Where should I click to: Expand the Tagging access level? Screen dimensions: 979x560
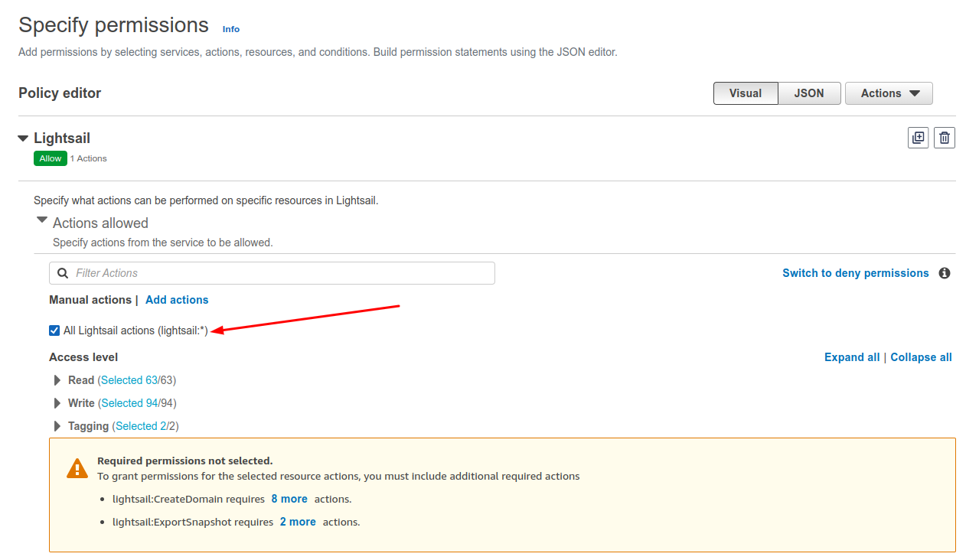click(57, 426)
